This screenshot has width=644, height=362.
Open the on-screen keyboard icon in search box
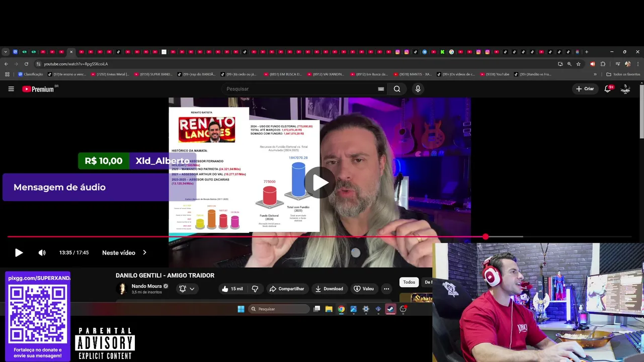pos(381,89)
